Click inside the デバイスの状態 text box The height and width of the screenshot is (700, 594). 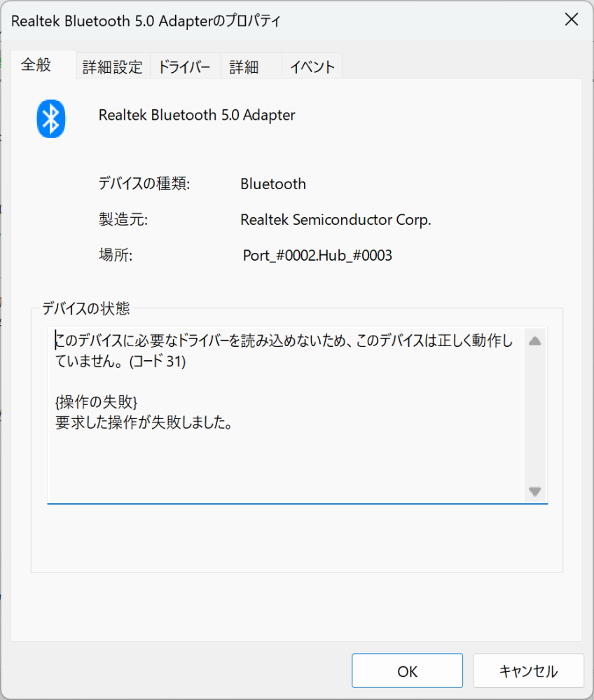(x=297, y=416)
